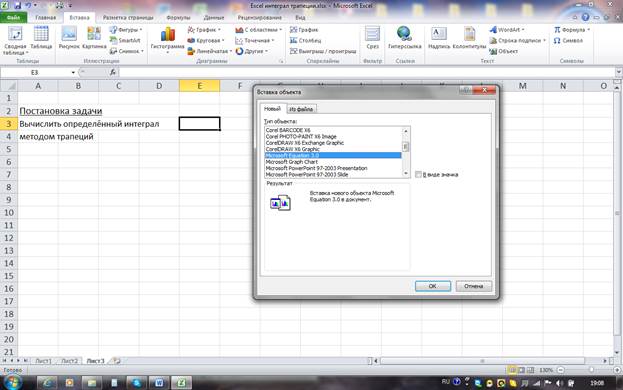This screenshot has height=390, width=623.
Task: Insert a Гиперссылка hyperlink
Action: point(404,38)
